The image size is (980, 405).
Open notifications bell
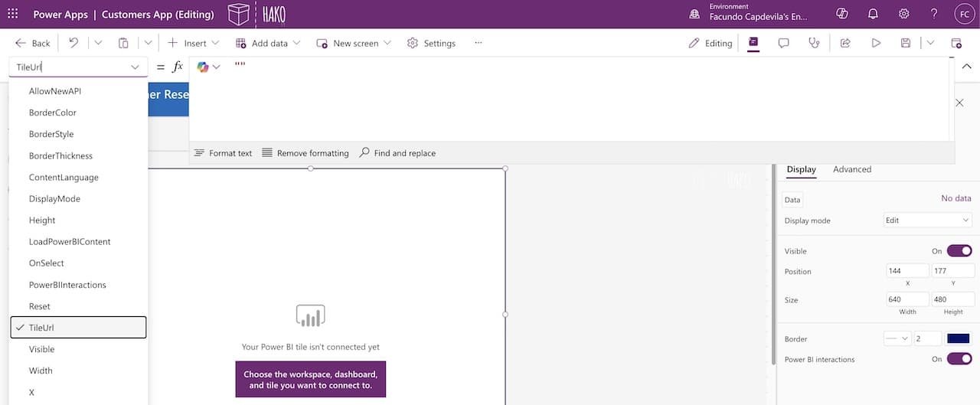873,14
